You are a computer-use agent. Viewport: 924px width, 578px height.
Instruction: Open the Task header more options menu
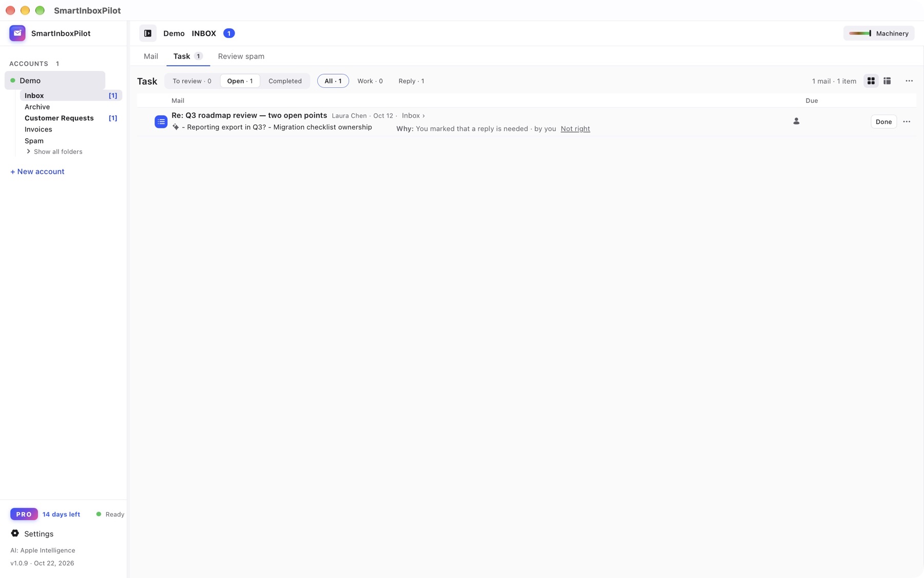coord(909,81)
